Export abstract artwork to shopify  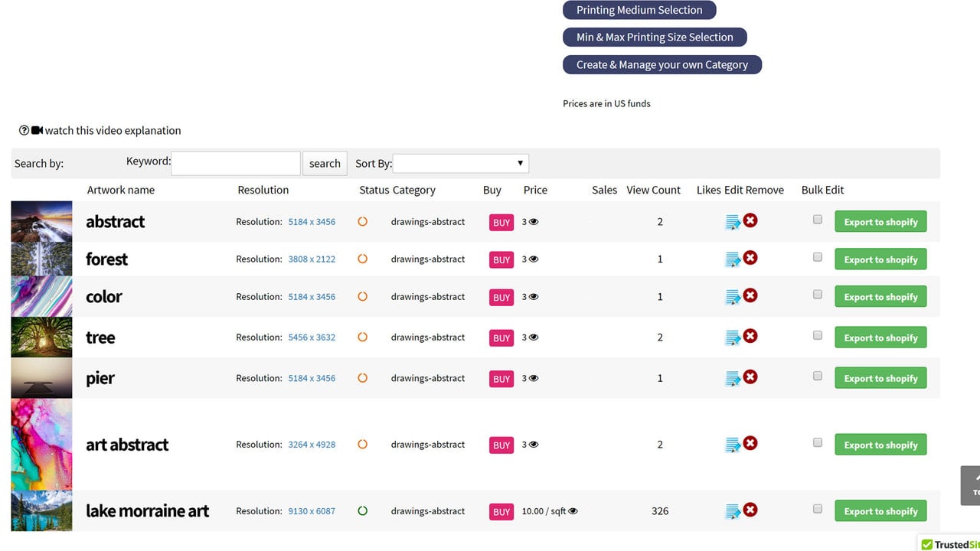[880, 222]
